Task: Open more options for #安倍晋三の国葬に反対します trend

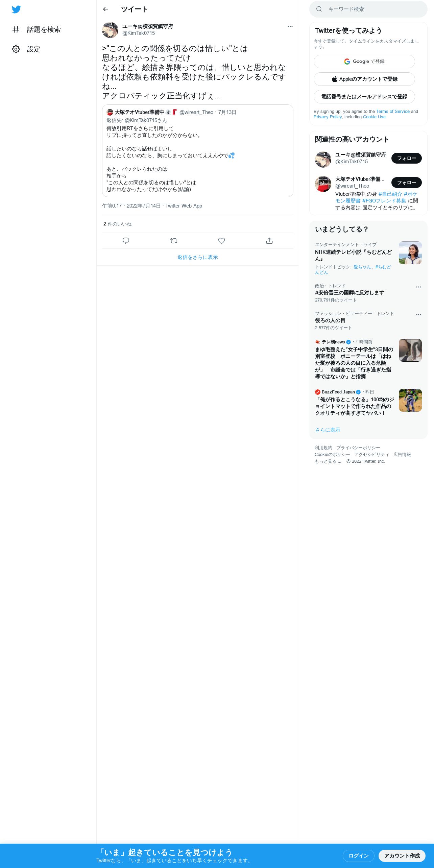Action: tap(418, 287)
